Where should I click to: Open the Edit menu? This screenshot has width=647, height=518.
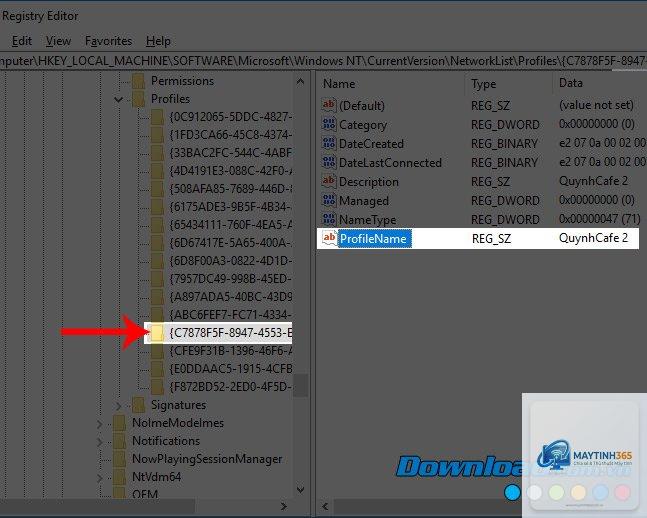(21, 41)
